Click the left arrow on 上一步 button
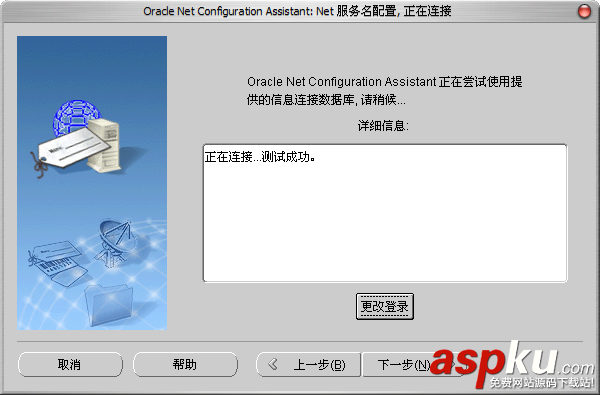 (273, 364)
